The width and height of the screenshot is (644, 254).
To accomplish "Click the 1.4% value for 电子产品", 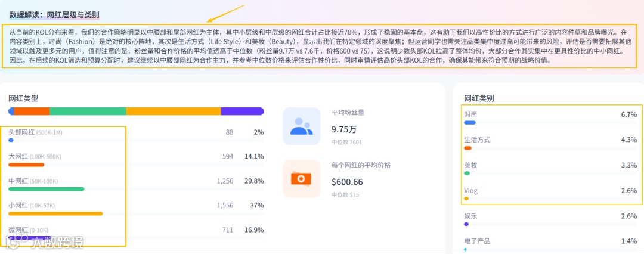I will click(629, 241).
